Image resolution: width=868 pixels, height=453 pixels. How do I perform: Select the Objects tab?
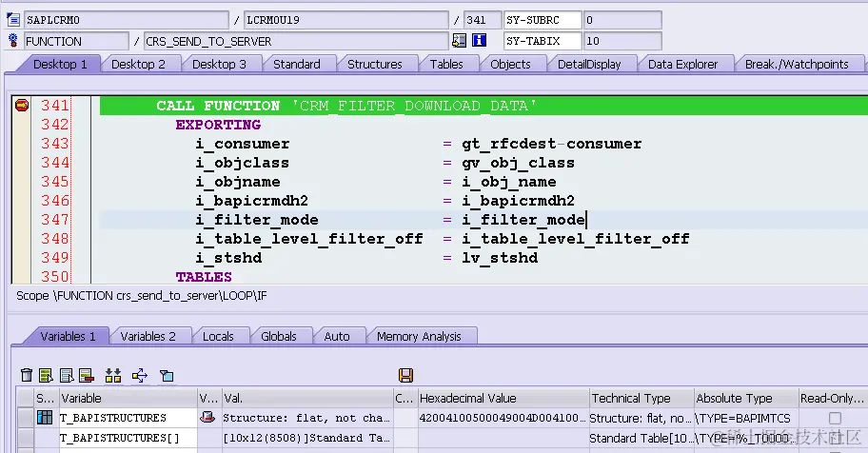coord(510,65)
